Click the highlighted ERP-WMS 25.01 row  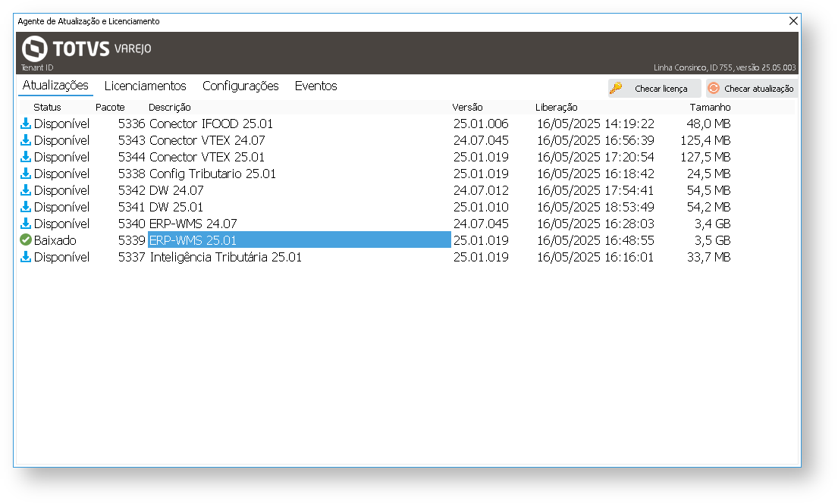click(x=300, y=240)
